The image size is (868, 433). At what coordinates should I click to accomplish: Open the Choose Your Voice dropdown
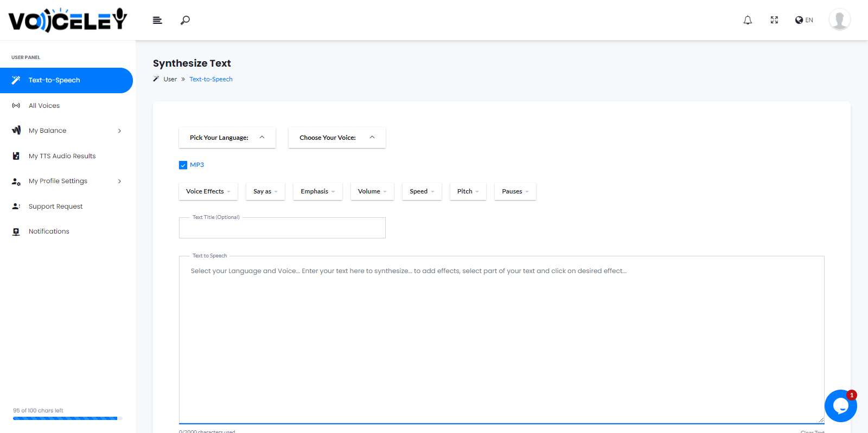(337, 138)
